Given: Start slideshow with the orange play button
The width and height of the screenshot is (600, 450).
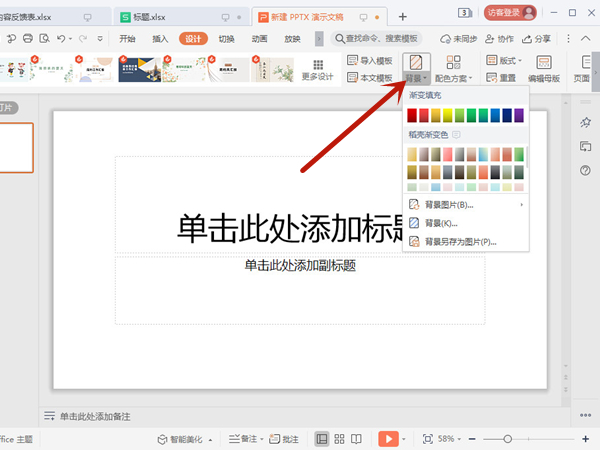Looking at the screenshot, I should pyautogui.click(x=388, y=439).
